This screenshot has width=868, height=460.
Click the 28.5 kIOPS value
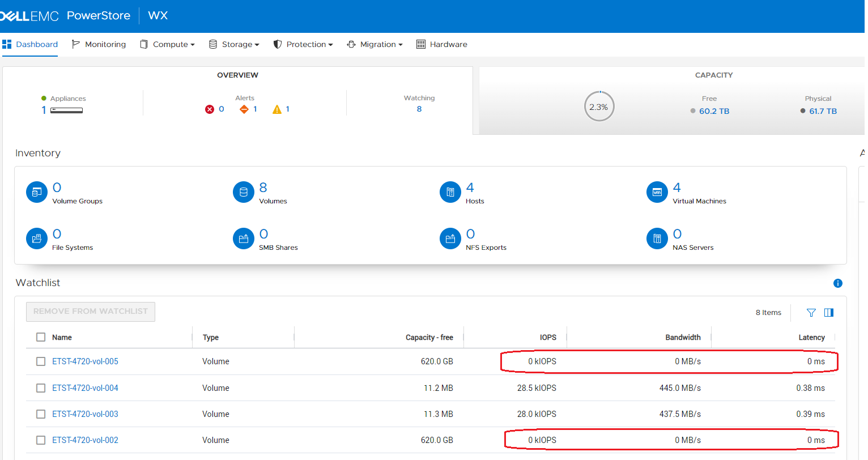(x=537, y=388)
